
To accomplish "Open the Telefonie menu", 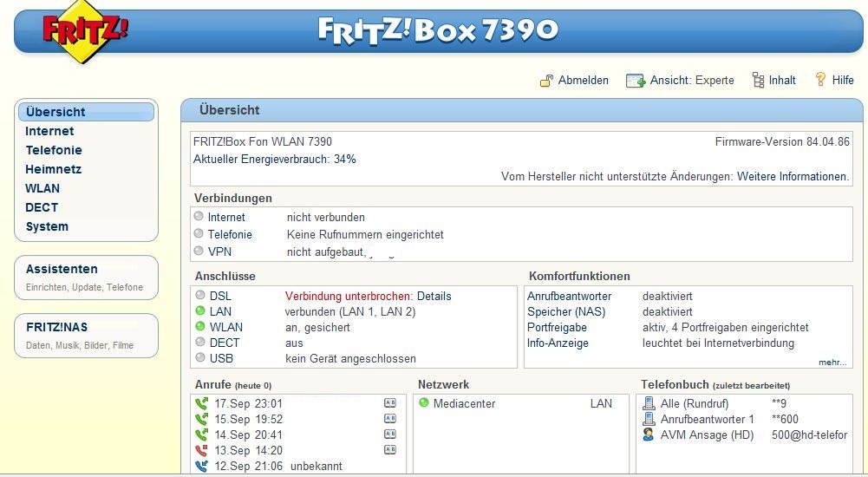I will click(54, 150).
